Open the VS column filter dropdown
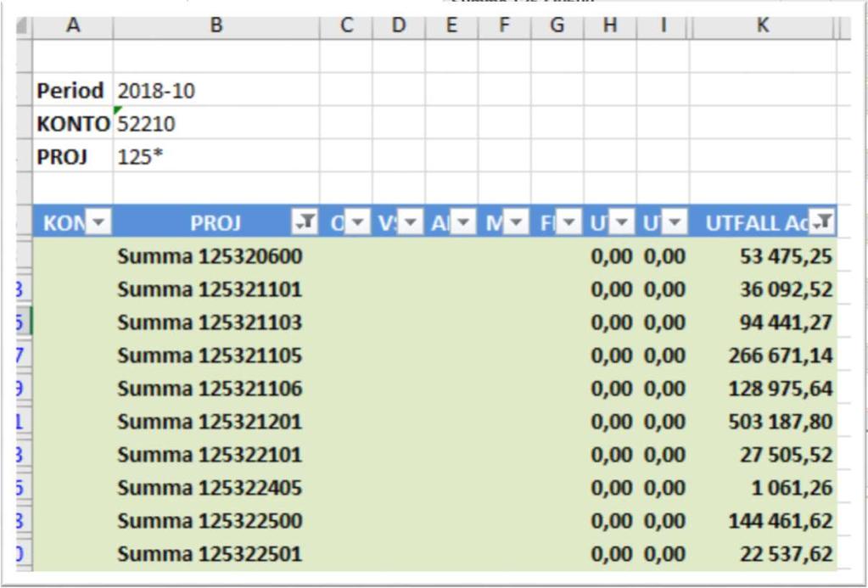The height and width of the screenshot is (588, 868). click(x=412, y=223)
